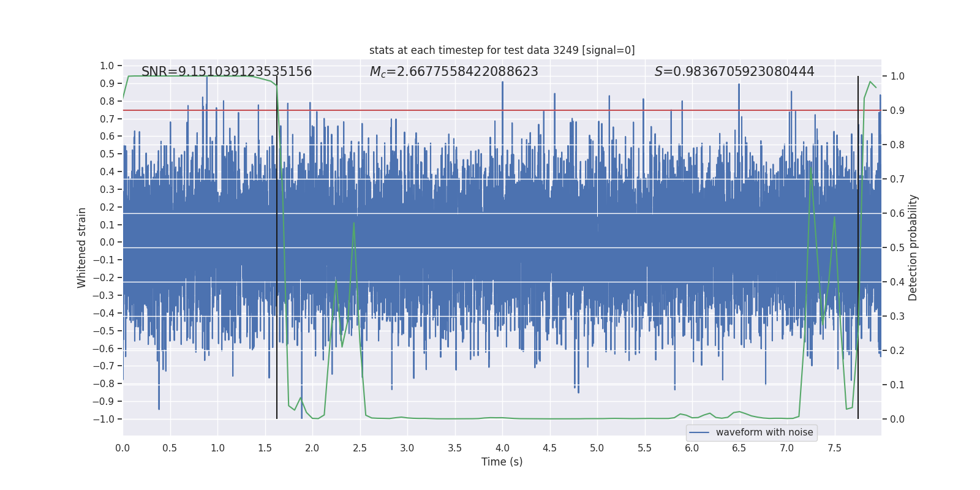This screenshot has width=980, height=490.
Task: Select the 5.0 tick on the Time axis
Action: point(597,448)
